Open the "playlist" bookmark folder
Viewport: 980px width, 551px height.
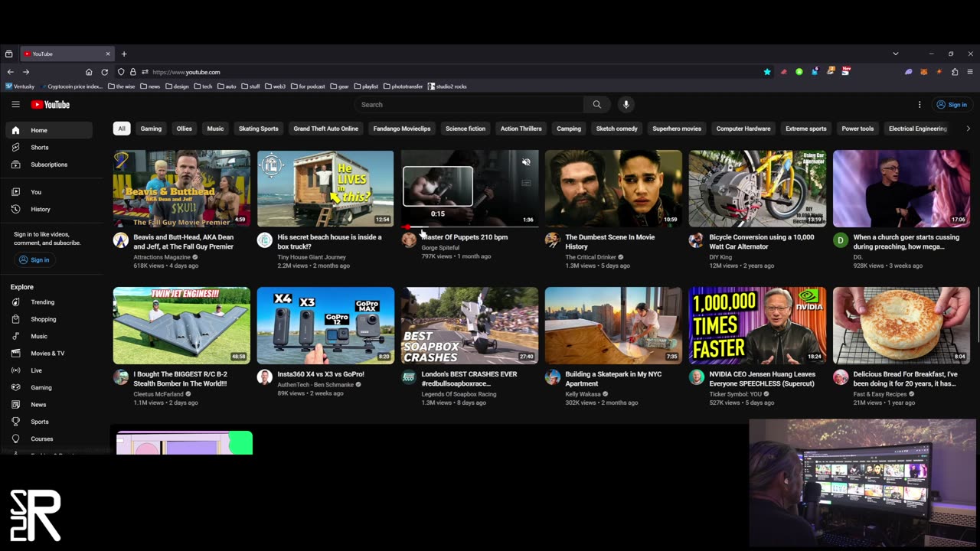(366, 86)
